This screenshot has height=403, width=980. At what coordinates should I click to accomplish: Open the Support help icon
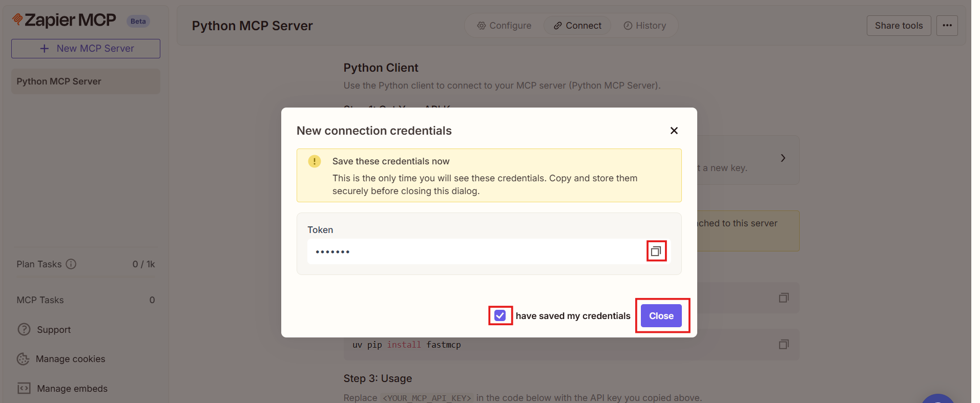coord(24,329)
